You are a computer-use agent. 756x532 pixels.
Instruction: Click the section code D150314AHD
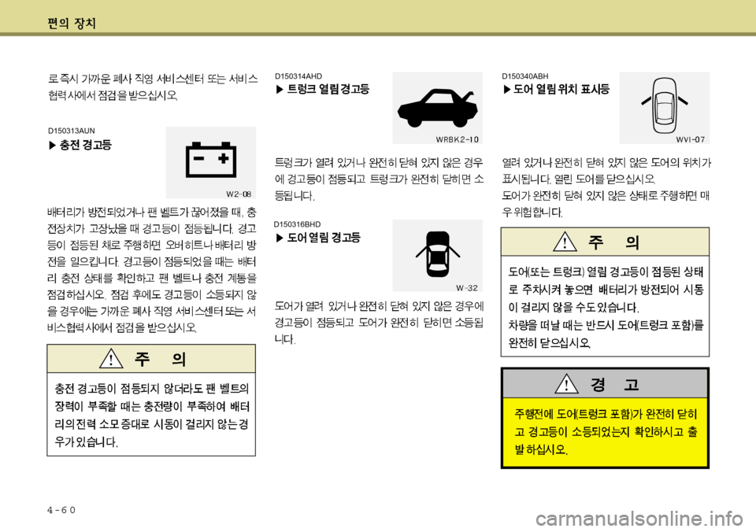click(298, 76)
